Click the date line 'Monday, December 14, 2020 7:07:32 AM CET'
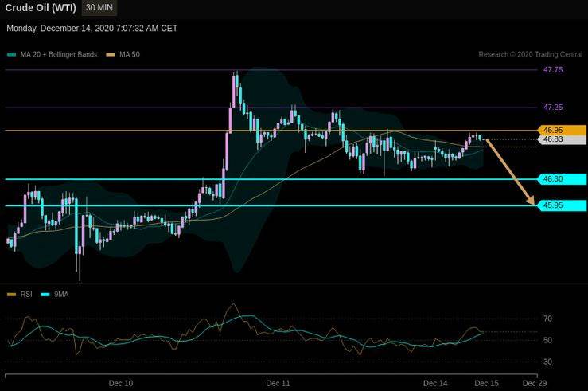588x391 pixels. (x=92, y=29)
